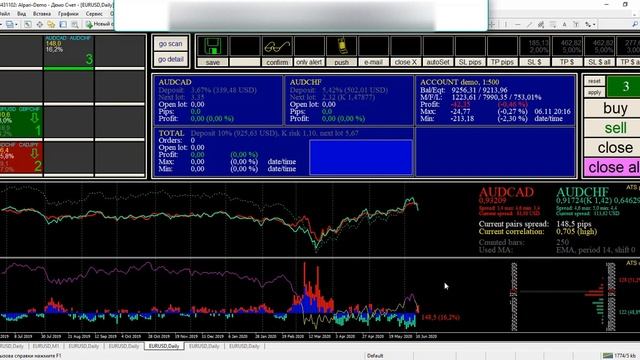The height and width of the screenshot is (360, 640).
Task: Click the TP $ button
Action: [x=567, y=62]
